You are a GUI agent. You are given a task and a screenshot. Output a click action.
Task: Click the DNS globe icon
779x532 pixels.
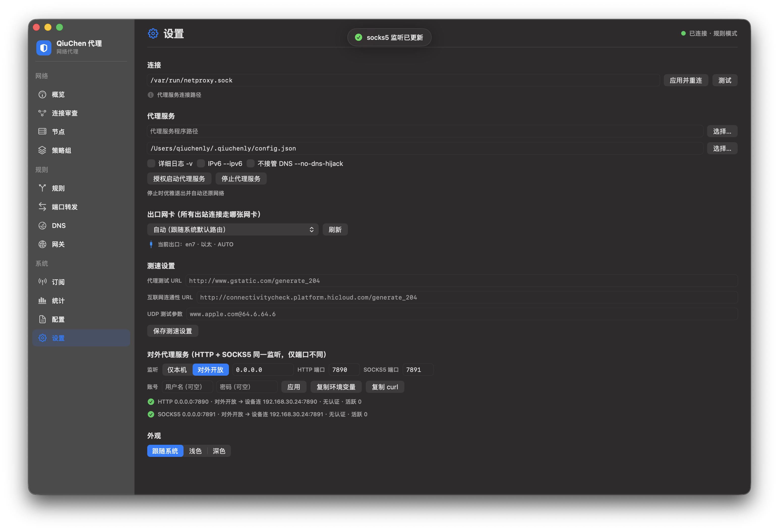[x=42, y=226]
